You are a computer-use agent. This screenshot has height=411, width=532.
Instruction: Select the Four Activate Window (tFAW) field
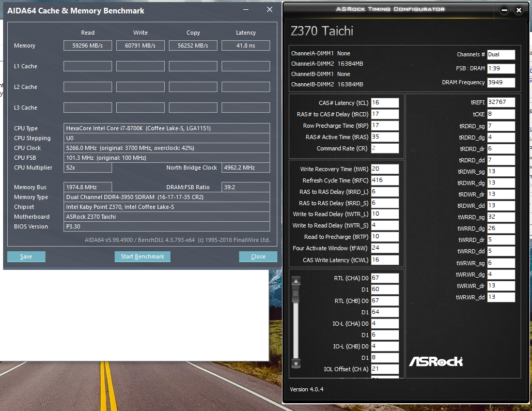click(385, 248)
